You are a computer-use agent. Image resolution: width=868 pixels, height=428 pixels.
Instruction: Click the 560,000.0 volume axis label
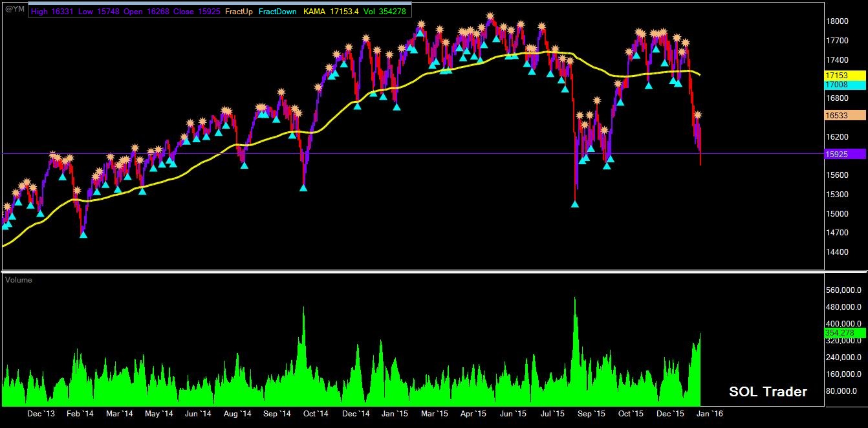tap(843, 290)
